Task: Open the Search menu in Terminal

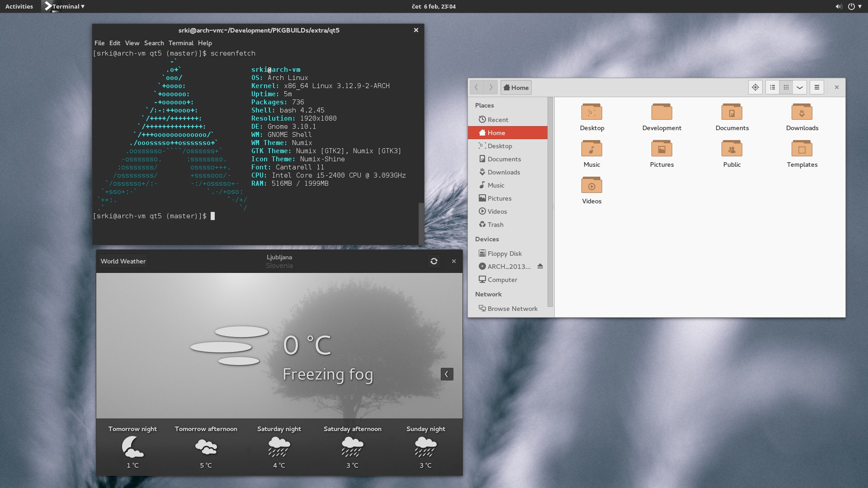Action: 154,43
